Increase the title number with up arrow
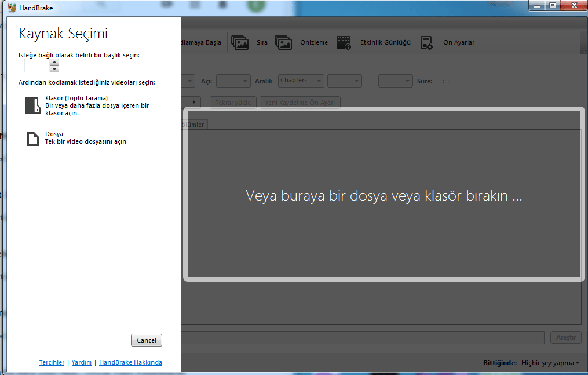 point(54,63)
